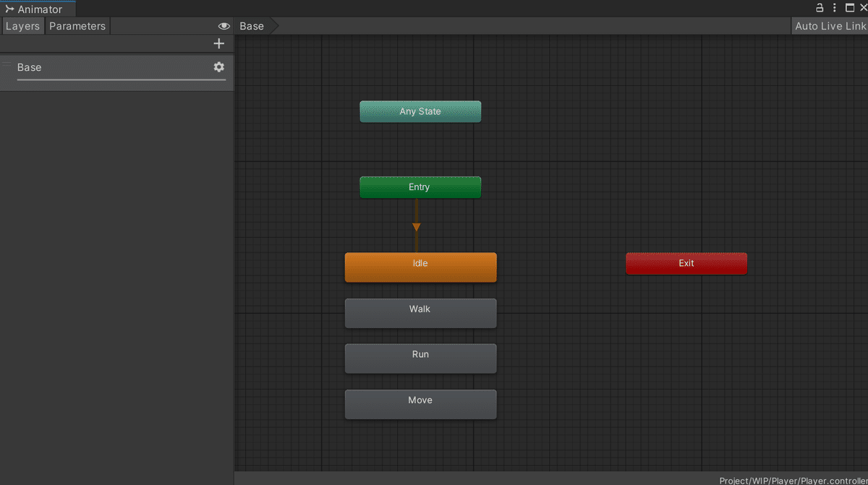Select the orange Idle state node
The image size is (868, 485).
coord(420,267)
